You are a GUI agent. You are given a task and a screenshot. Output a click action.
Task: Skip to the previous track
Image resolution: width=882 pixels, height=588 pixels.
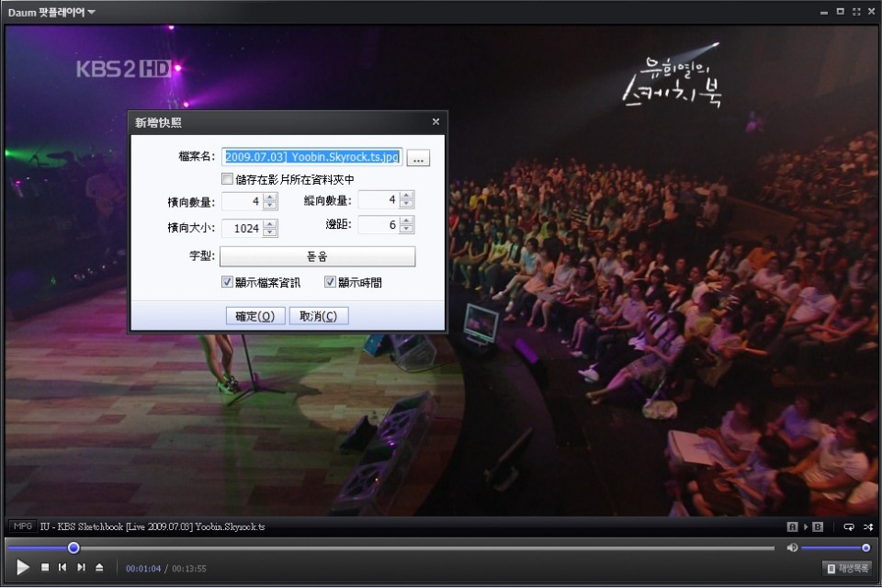click(62, 567)
